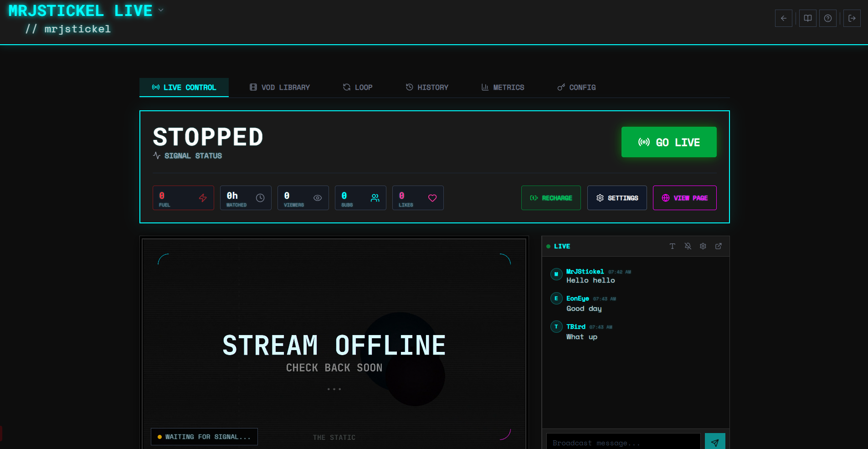Pop out chat in external window

tap(719, 246)
